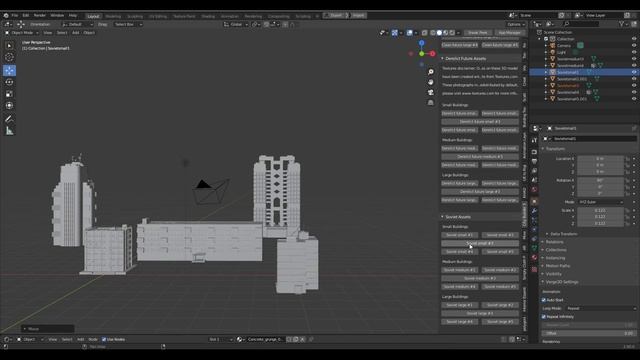640x360 pixels.
Task: Open the Tool properties tab icon
Action: point(534,140)
